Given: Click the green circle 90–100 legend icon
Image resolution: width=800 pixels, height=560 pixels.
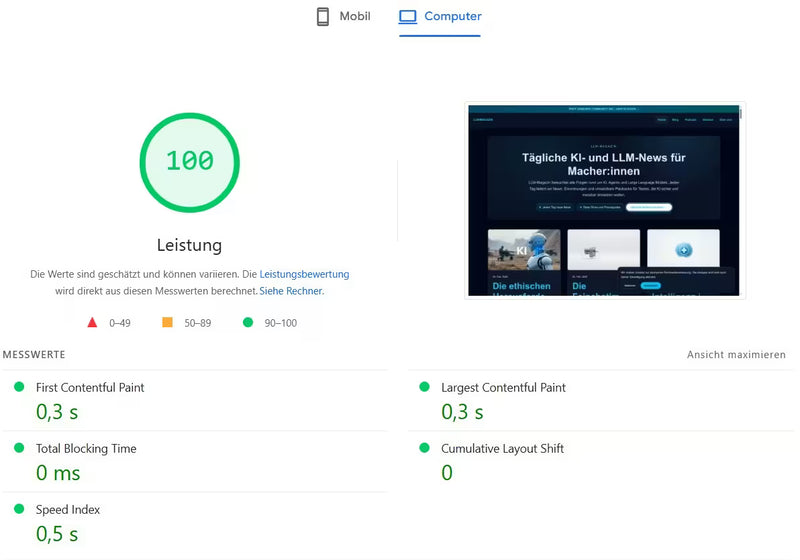Looking at the screenshot, I should pos(248,322).
